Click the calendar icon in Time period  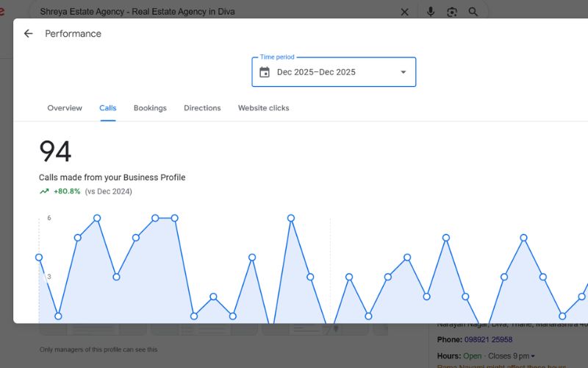[265, 72]
